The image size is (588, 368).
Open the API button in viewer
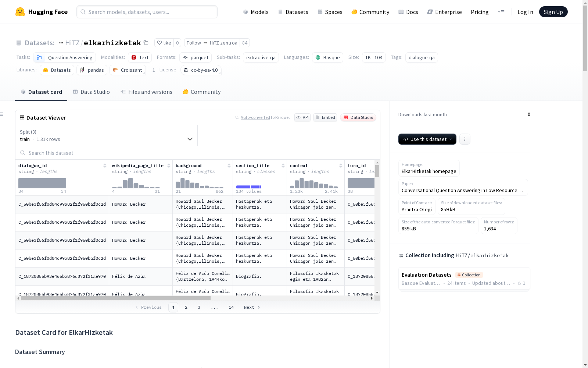tap(302, 117)
